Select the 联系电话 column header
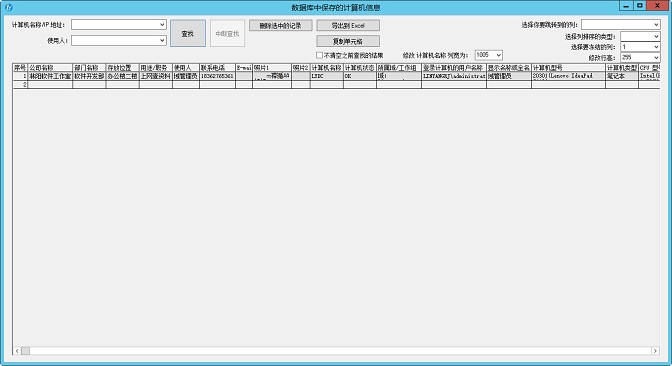The width and height of the screenshot is (672, 366). (217, 68)
